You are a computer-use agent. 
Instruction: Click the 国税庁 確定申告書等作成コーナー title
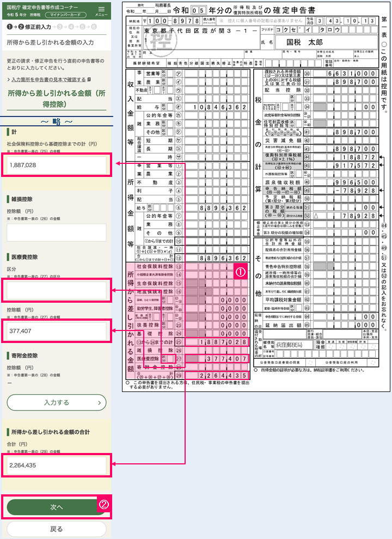point(42,7)
